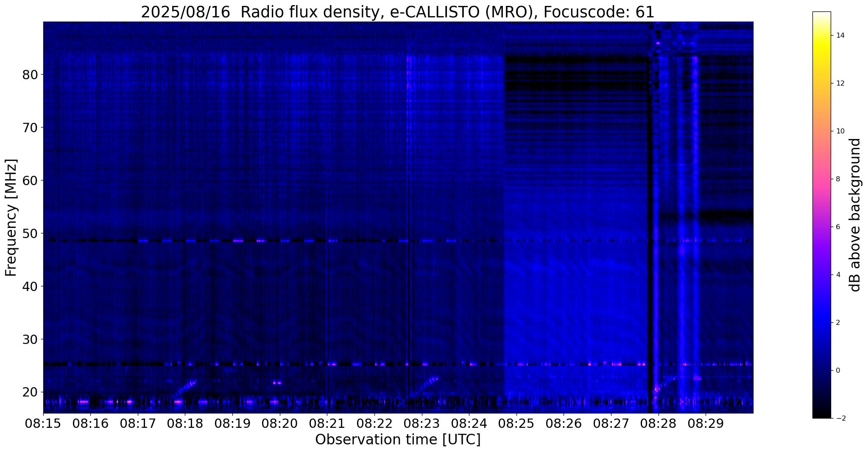Click the colorbar tick label 8

[837, 179]
